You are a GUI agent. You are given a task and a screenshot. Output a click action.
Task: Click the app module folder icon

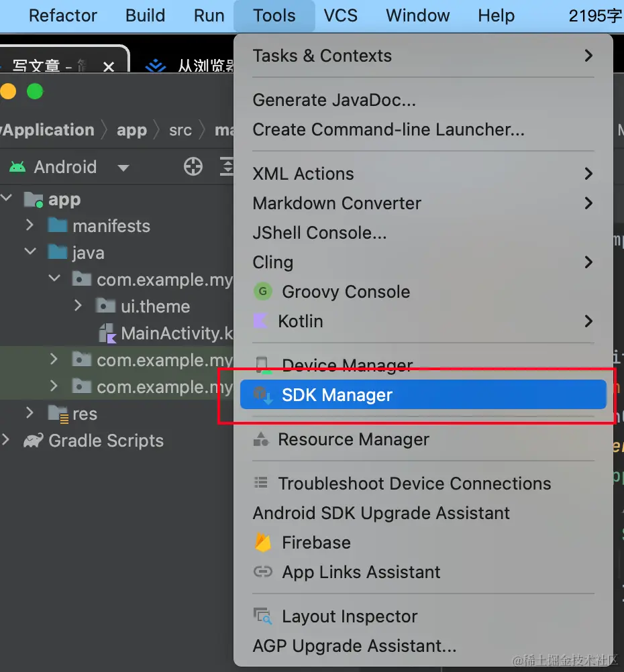pyautogui.click(x=34, y=199)
